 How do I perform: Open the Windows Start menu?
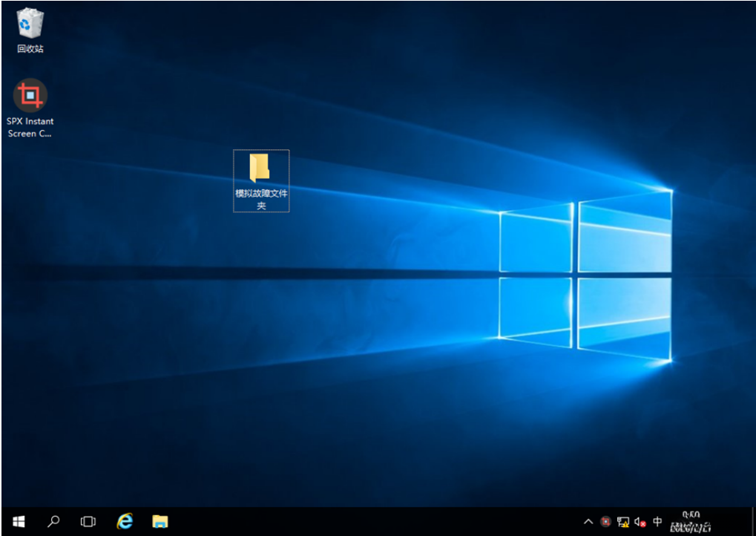click(x=19, y=521)
